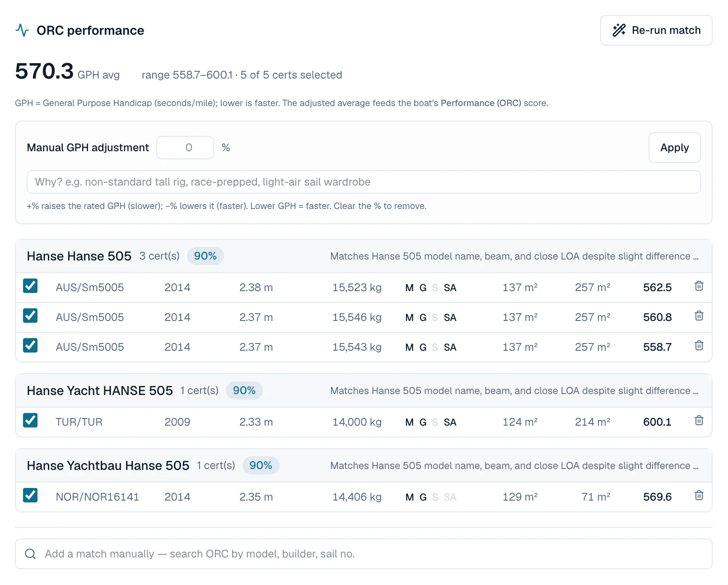Expand the Hanse Yachtbau Hanse 505 match reason
728x585 pixels.
coord(514,466)
